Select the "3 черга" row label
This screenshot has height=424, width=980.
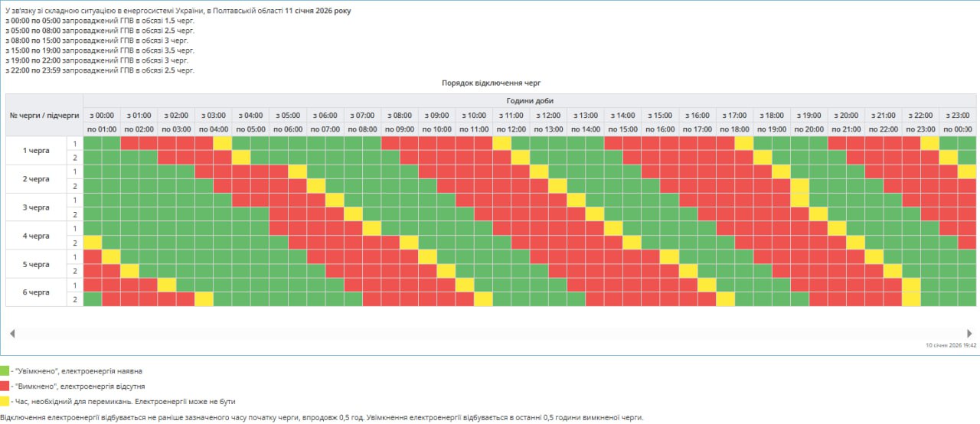coord(36,207)
